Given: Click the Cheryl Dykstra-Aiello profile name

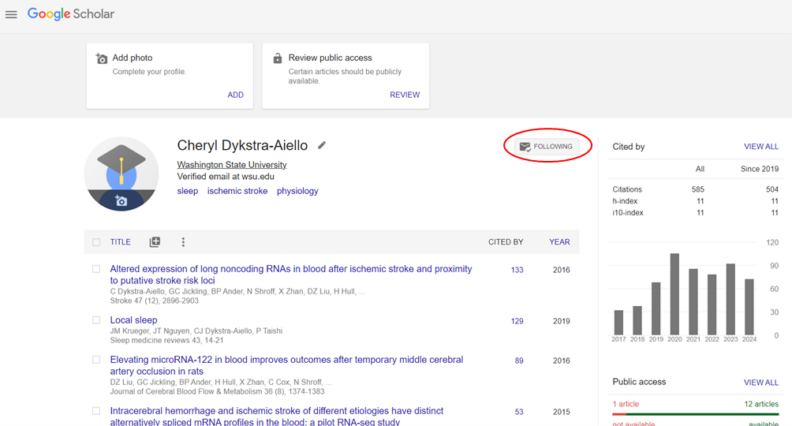Looking at the screenshot, I should coord(242,146).
